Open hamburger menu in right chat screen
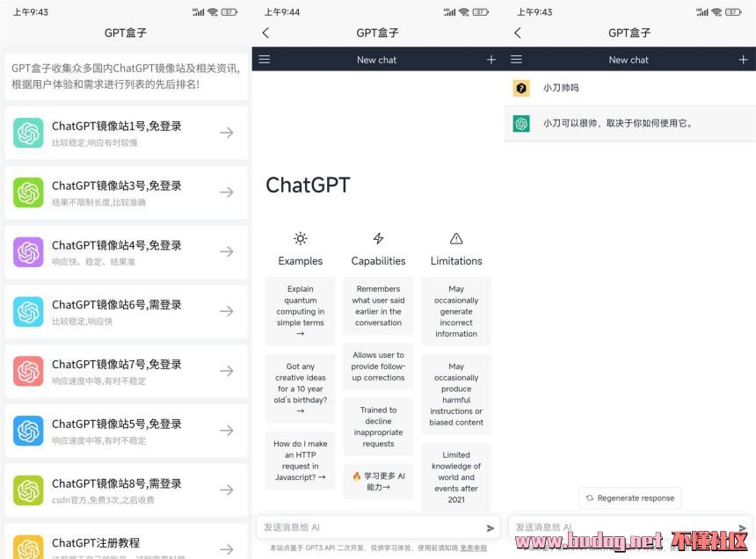Screen dimensions: 756x559 point(516,59)
